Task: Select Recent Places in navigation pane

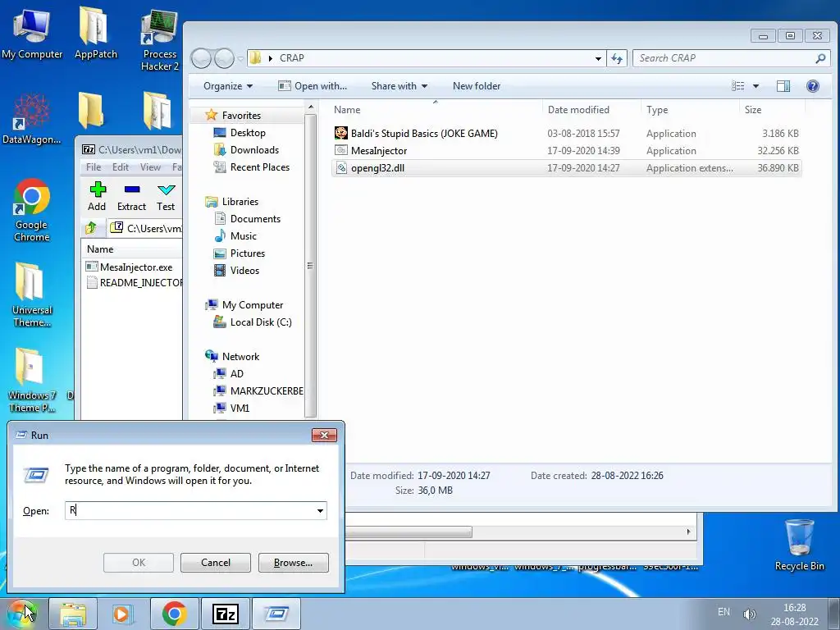Action: click(x=252, y=167)
